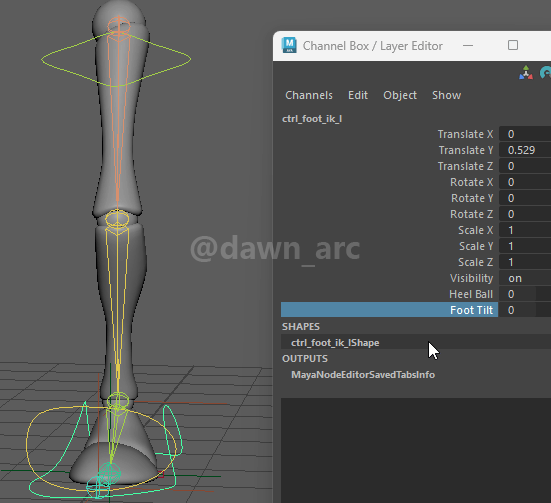Select the Scale Z channel label
551x503 pixels.
(x=475, y=262)
